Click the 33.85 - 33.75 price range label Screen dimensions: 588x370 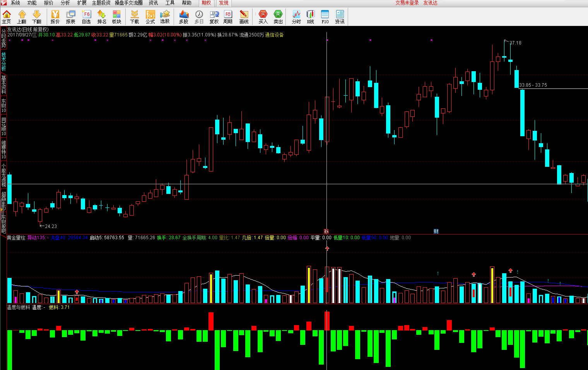tap(533, 85)
